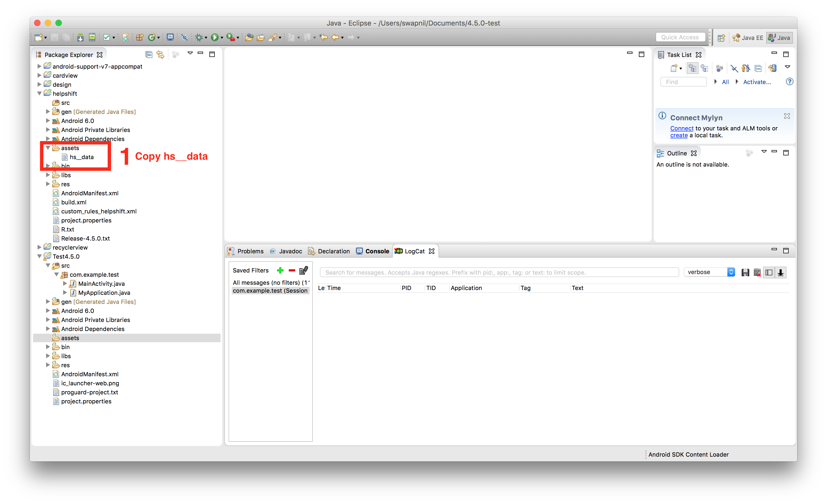This screenshot has width=827, height=504.
Task: Save the LogCat log with the disk icon
Action: coord(746,272)
